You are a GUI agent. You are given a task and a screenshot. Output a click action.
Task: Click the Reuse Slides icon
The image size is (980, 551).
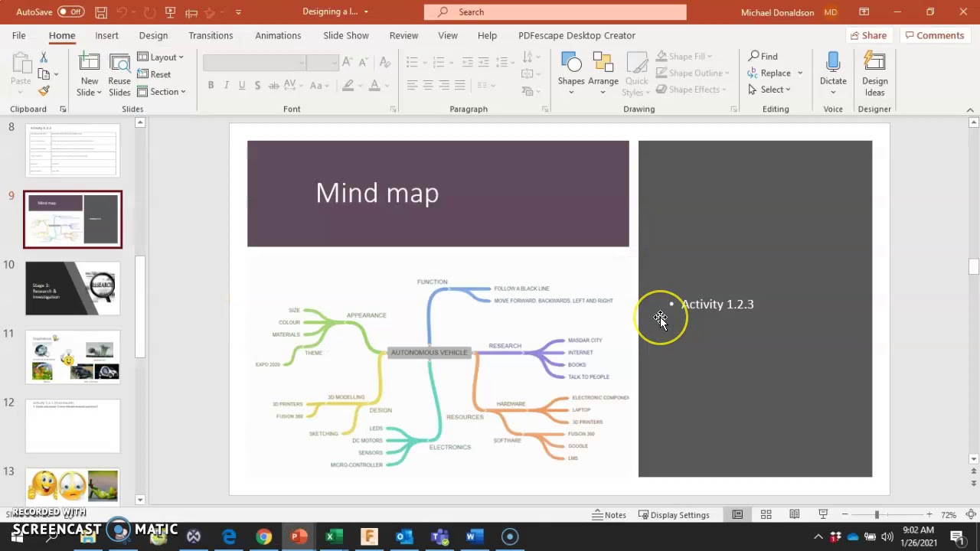pyautogui.click(x=119, y=64)
